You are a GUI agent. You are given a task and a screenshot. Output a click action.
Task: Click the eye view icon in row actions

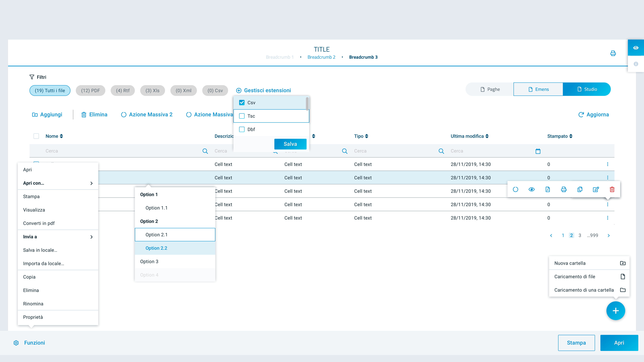[532, 189]
